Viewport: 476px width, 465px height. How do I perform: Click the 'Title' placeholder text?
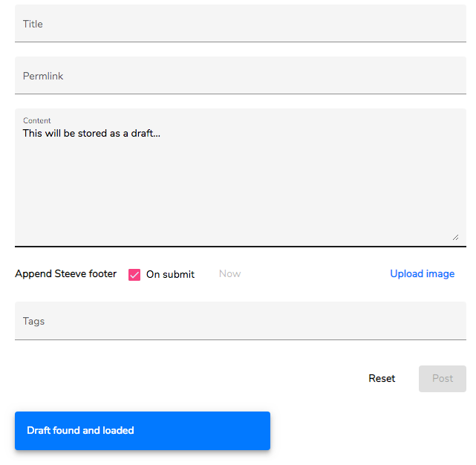pos(33,24)
